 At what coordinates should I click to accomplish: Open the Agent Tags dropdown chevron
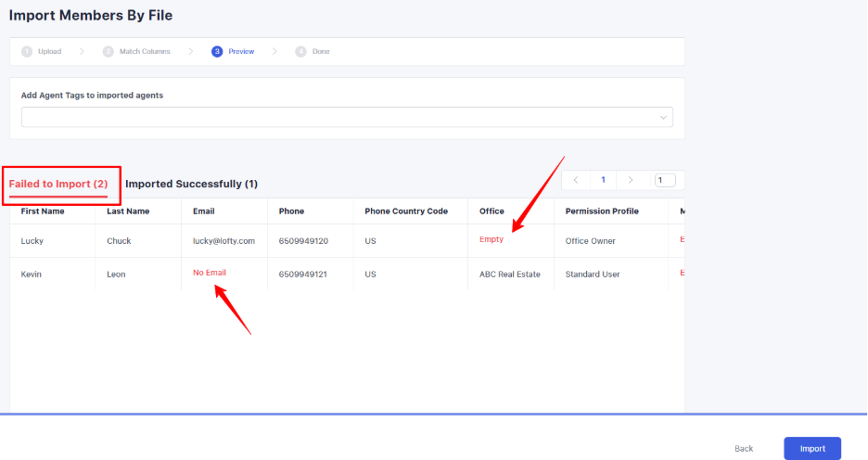click(x=663, y=118)
